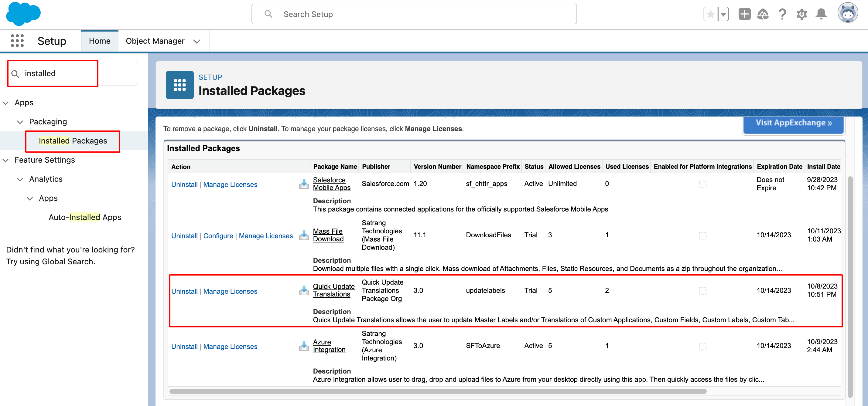Open the global actions plus icon

[744, 14]
